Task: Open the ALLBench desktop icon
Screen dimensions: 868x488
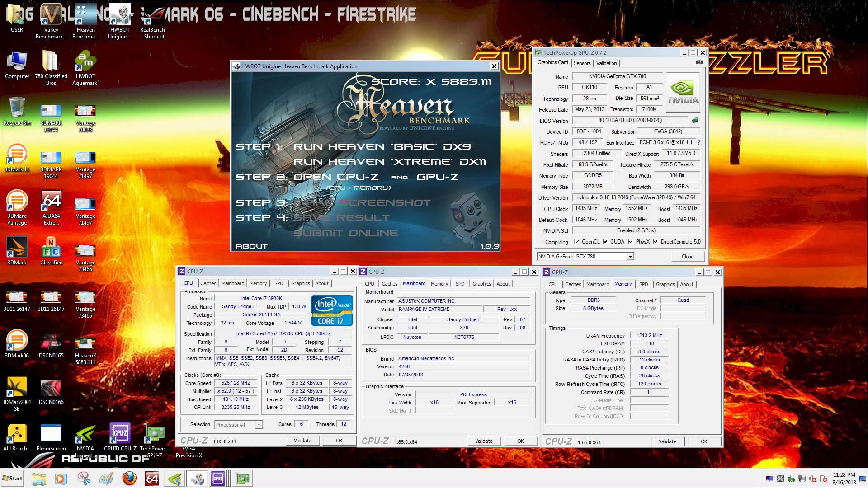Action: point(17,437)
